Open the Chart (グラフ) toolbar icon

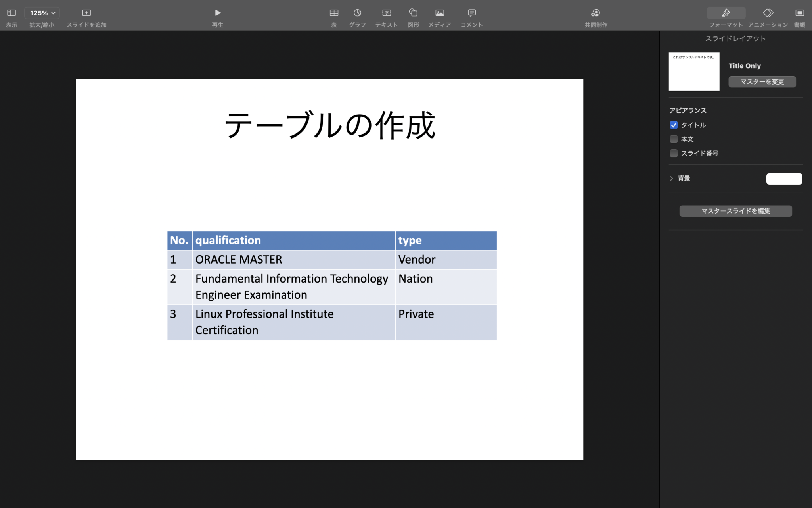click(x=357, y=13)
